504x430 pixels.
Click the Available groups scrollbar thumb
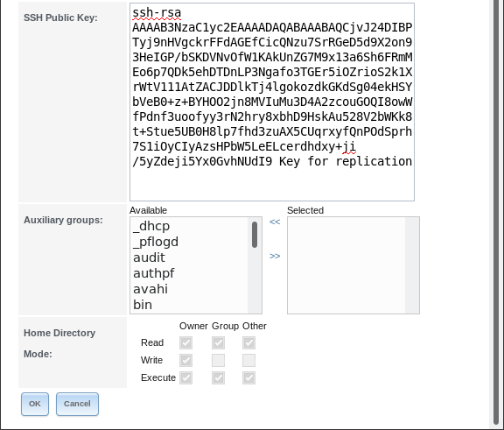[255, 235]
